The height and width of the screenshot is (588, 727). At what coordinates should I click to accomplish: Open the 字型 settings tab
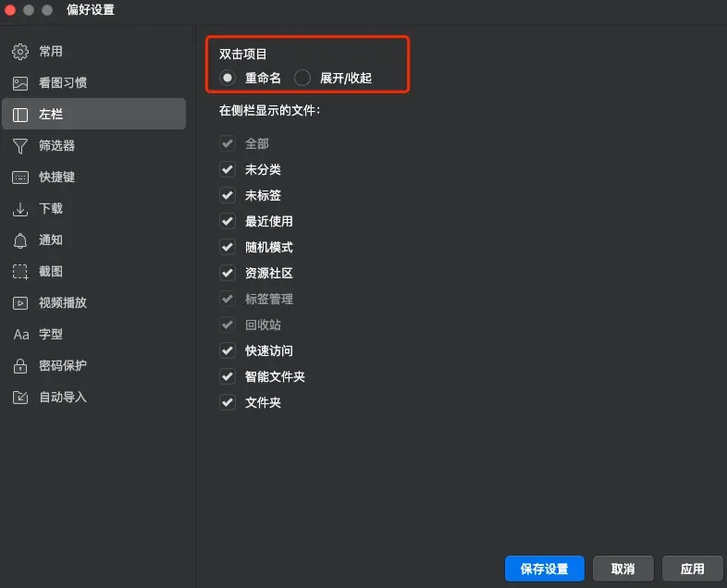coord(51,335)
